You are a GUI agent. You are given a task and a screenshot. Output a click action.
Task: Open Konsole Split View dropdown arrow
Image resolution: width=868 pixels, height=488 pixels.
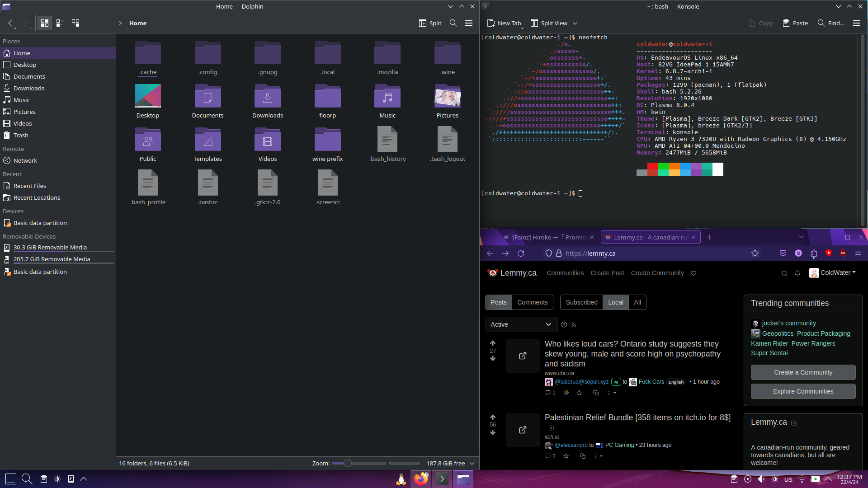pyautogui.click(x=575, y=23)
